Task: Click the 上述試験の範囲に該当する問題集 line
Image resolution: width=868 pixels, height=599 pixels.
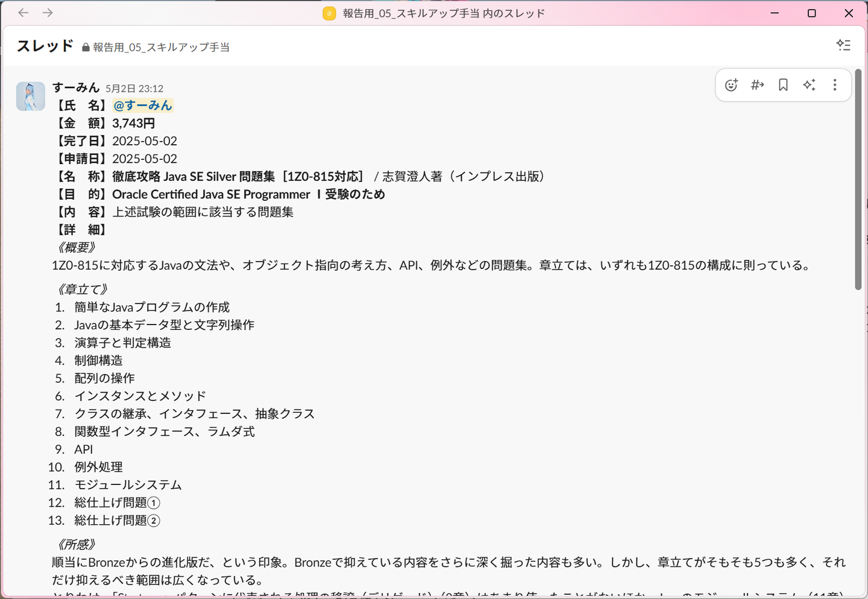Action: [x=203, y=212]
